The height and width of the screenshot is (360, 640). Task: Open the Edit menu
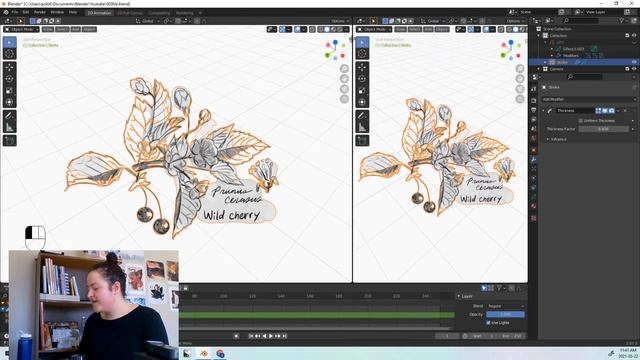click(26, 12)
